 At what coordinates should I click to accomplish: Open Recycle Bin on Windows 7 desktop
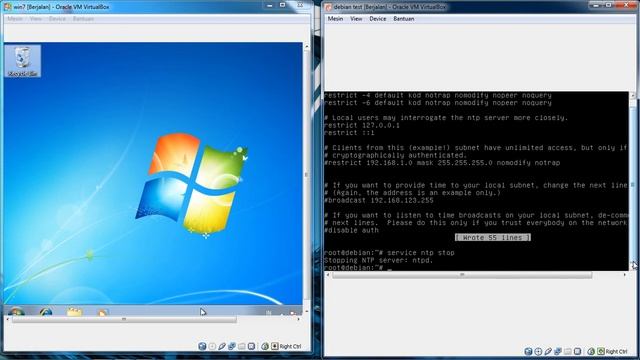23,61
